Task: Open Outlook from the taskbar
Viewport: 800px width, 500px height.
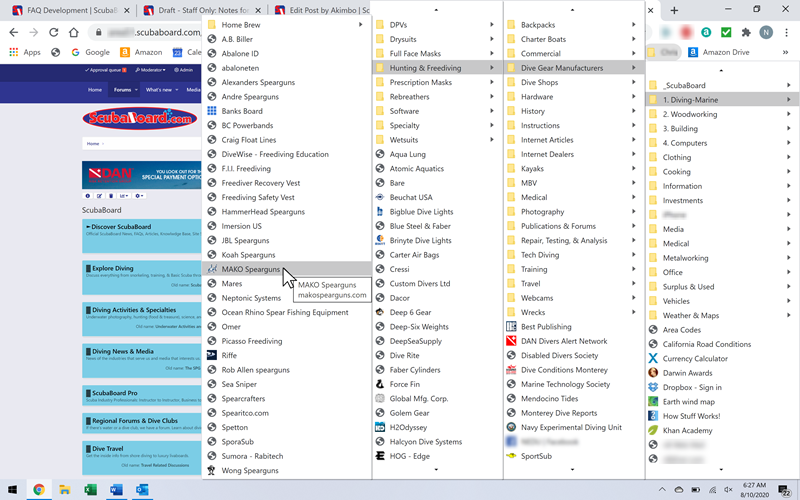Action: (142, 490)
